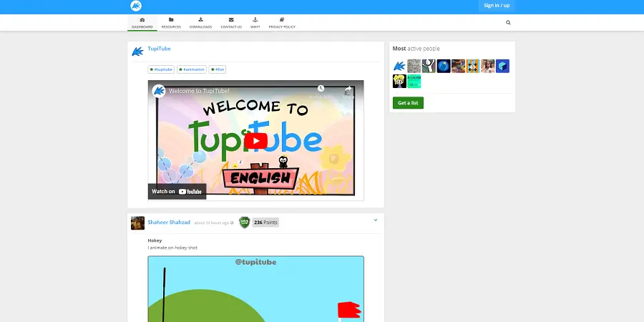Click the green points badge icon

coord(244,223)
